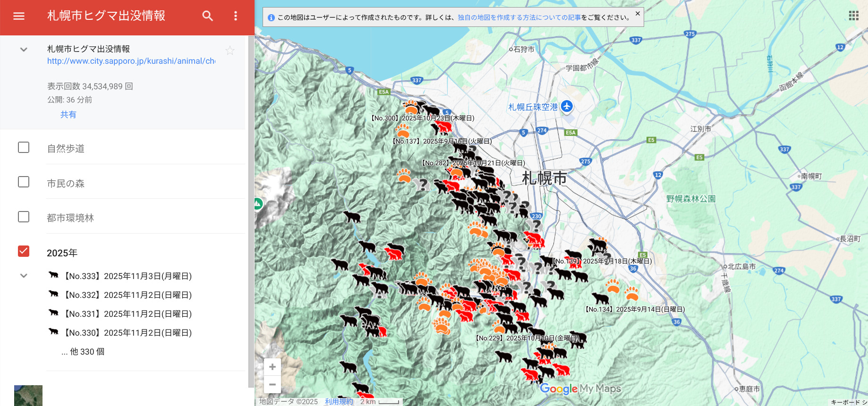Open the city.sapporo.jp URL link
The height and width of the screenshot is (406, 868).
[x=131, y=61]
